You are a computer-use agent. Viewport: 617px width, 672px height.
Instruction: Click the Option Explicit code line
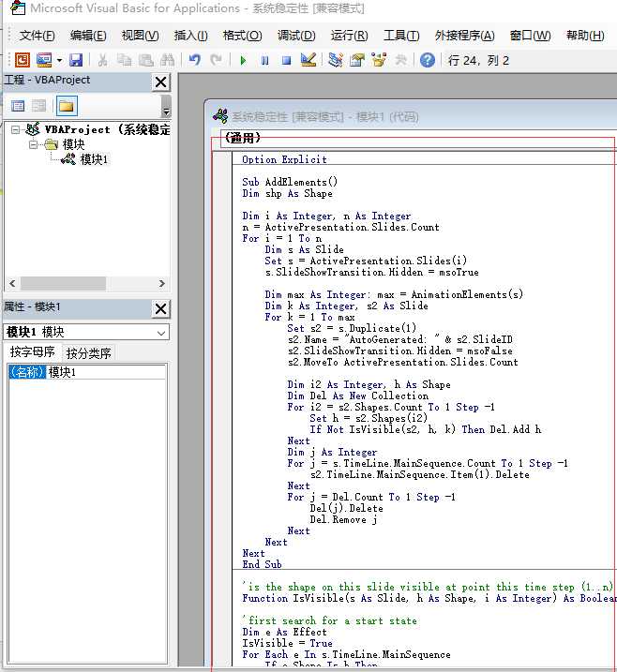click(x=284, y=159)
